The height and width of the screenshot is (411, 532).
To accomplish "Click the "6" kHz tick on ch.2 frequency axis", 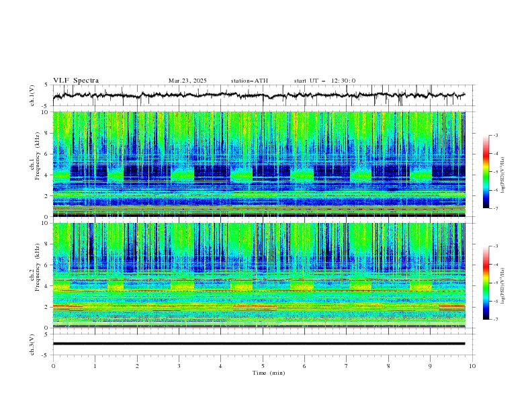I will click(x=48, y=265).
